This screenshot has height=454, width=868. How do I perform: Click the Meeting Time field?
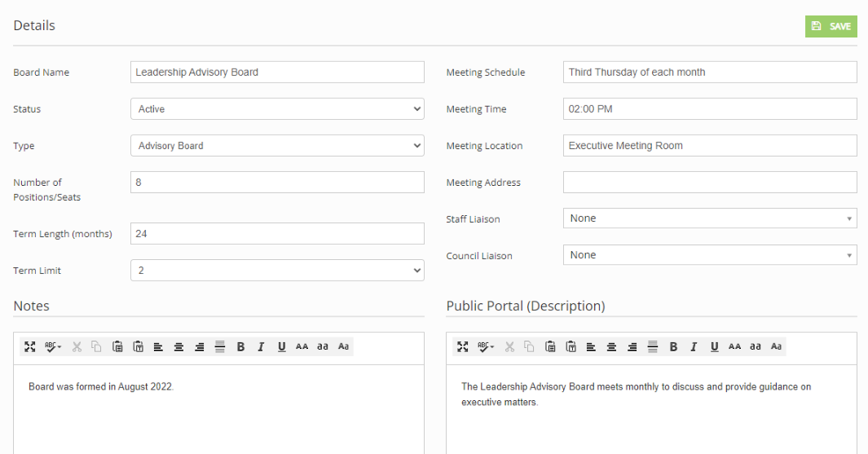tap(710, 109)
